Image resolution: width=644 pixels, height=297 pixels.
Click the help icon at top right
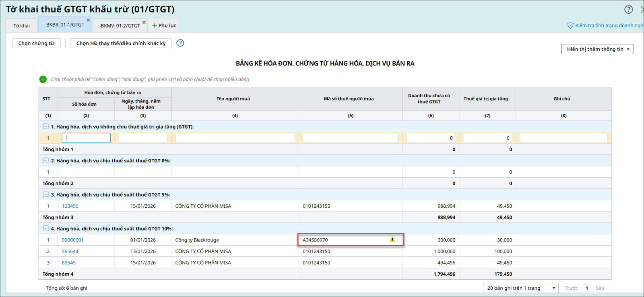pyautogui.click(x=628, y=9)
